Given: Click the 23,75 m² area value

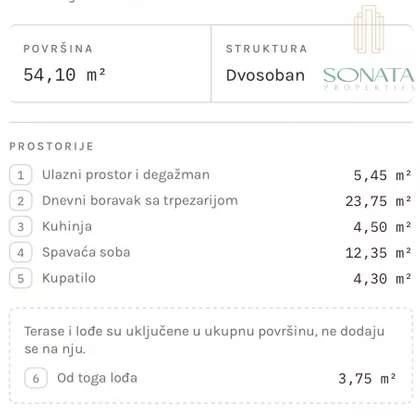Looking at the screenshot, I should pyautogui.click(x=378, y=201).
